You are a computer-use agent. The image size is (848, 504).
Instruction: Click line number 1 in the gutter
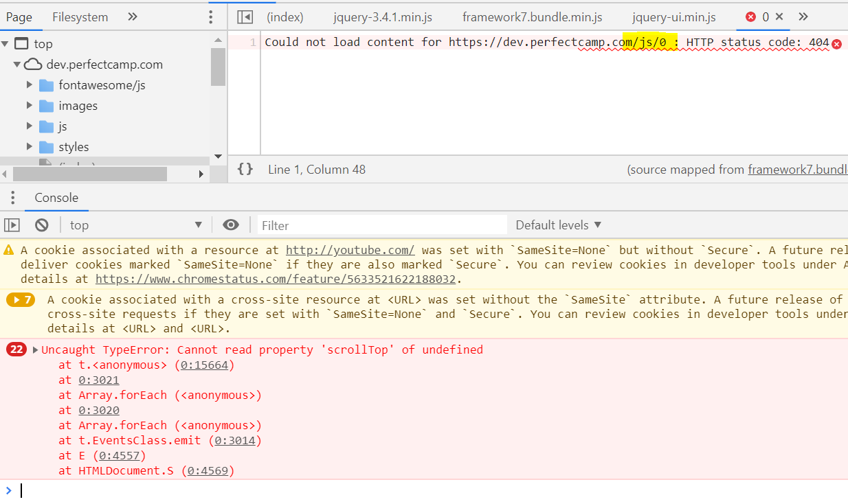(253, 43)
